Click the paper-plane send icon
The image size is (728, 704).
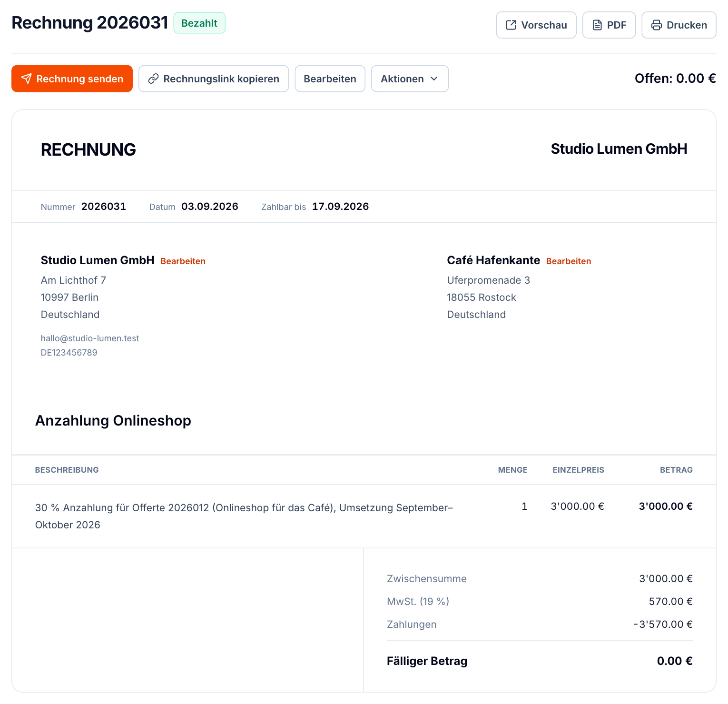27,79
